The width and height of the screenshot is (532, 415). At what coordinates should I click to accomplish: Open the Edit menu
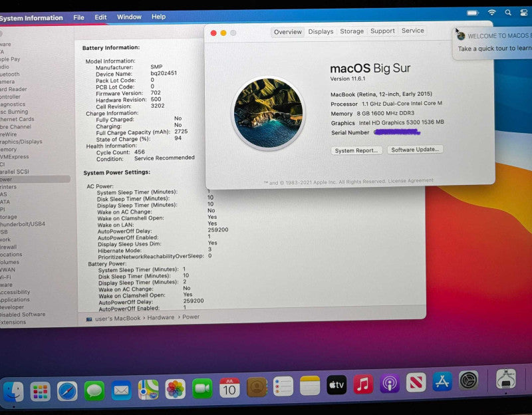[x=100, y=17]
